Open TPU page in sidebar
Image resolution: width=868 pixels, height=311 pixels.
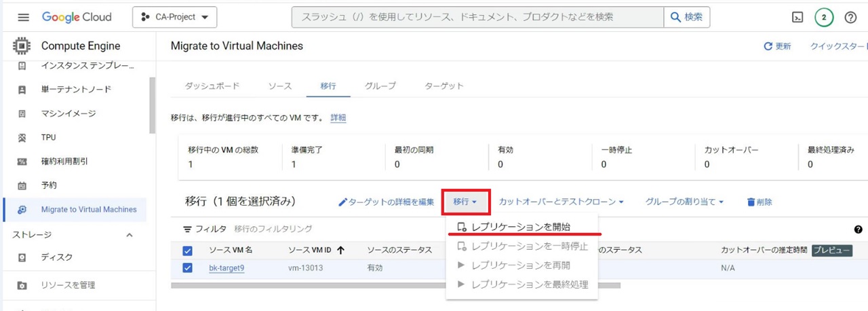(x=49, y=137)
